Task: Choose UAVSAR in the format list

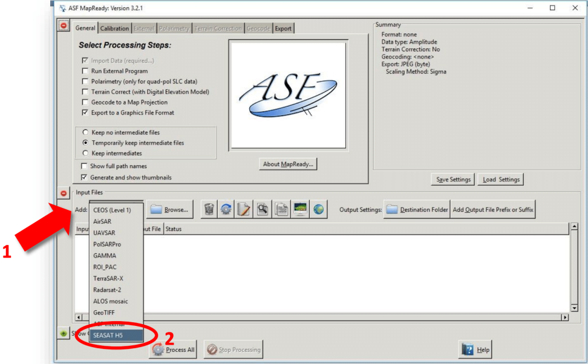Action: [x=116, y=233]
